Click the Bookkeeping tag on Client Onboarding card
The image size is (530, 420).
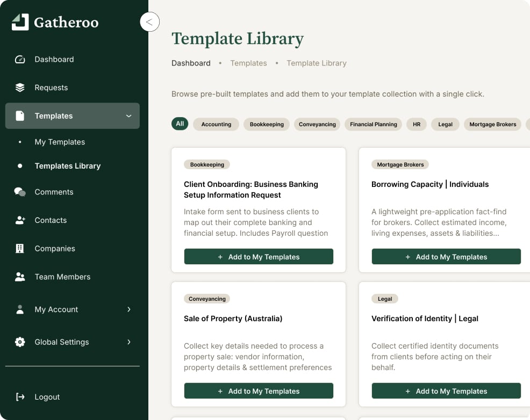point(207,164)
